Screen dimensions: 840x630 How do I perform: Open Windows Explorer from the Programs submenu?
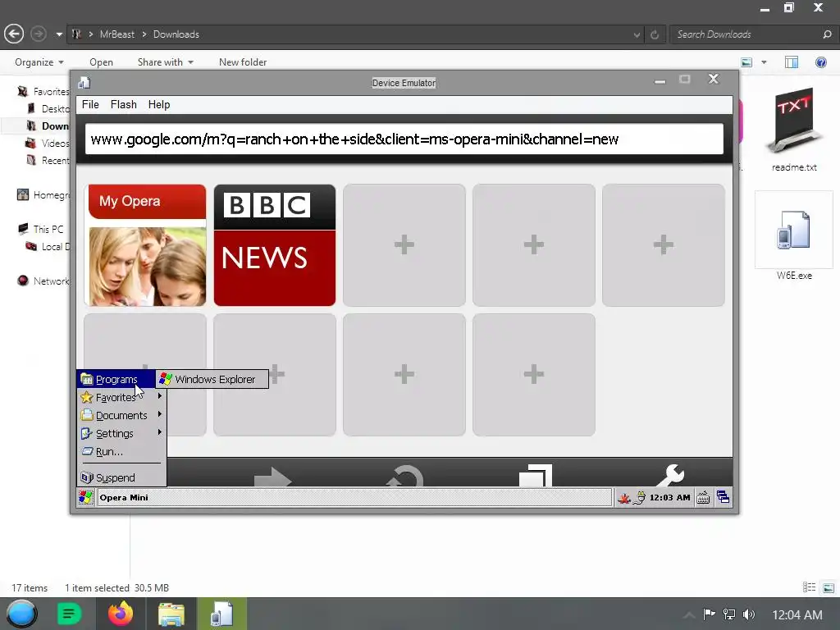coord(212,379)
